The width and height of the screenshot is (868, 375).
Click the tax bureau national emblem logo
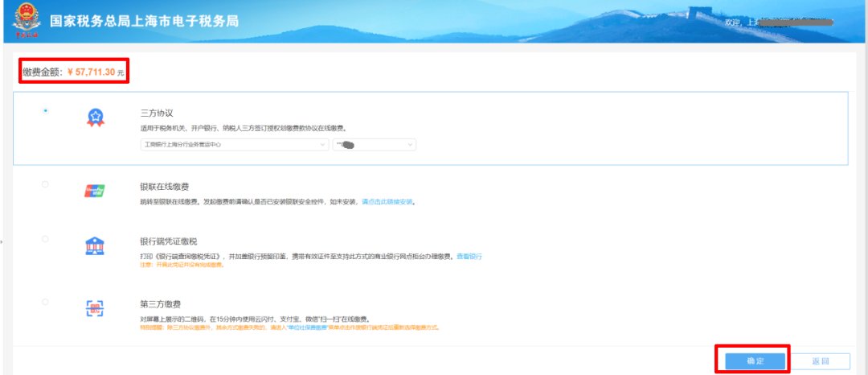coord(25,21)
